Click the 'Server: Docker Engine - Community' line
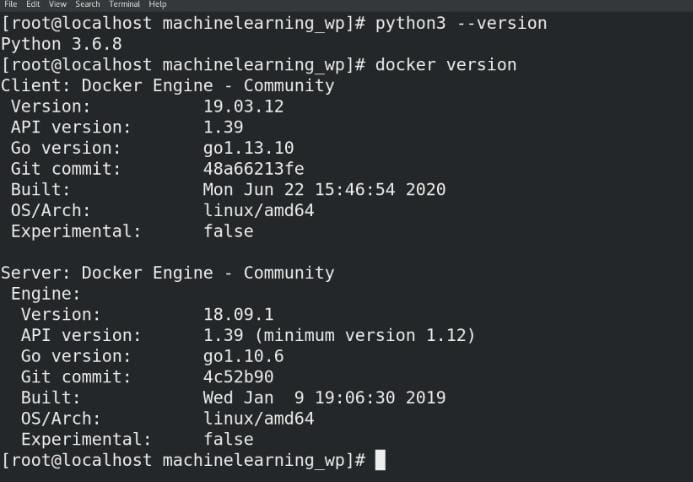Viewport: 693px width, 482px height. tap(168, 273)
